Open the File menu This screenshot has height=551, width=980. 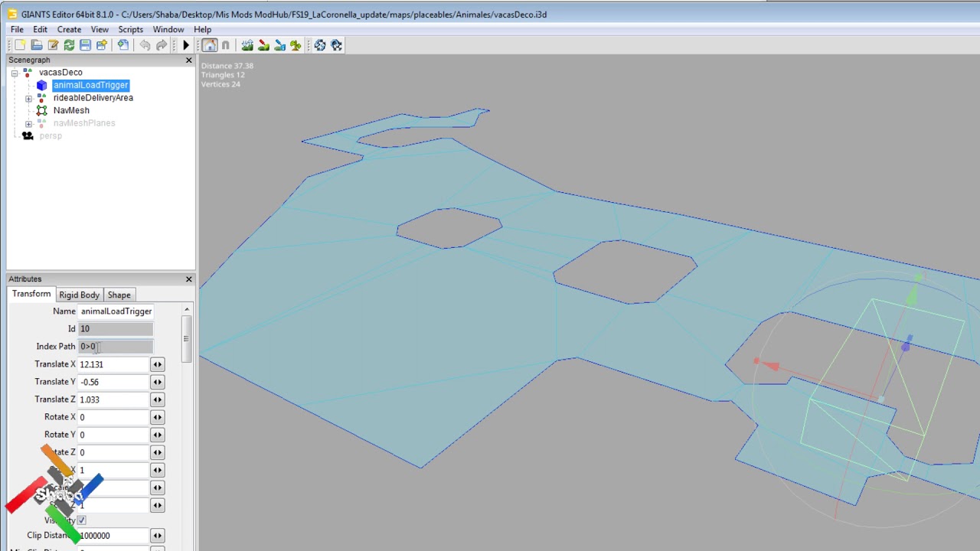[x=17, y=29]
